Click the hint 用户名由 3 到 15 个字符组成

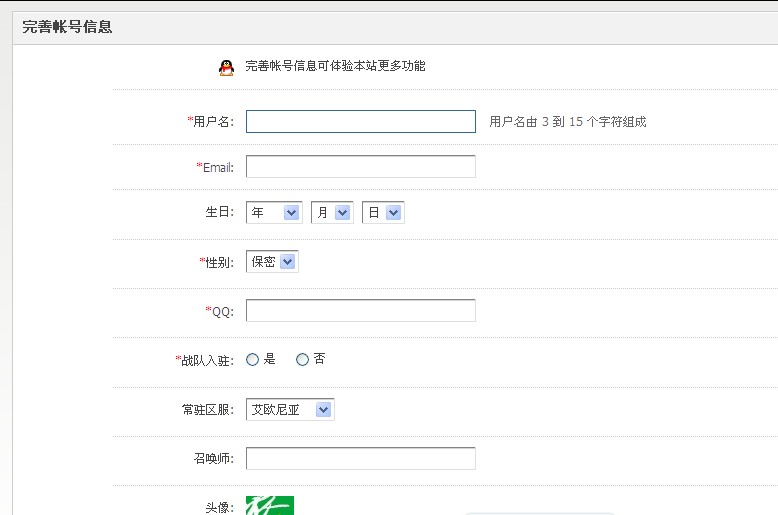(568, 122)
